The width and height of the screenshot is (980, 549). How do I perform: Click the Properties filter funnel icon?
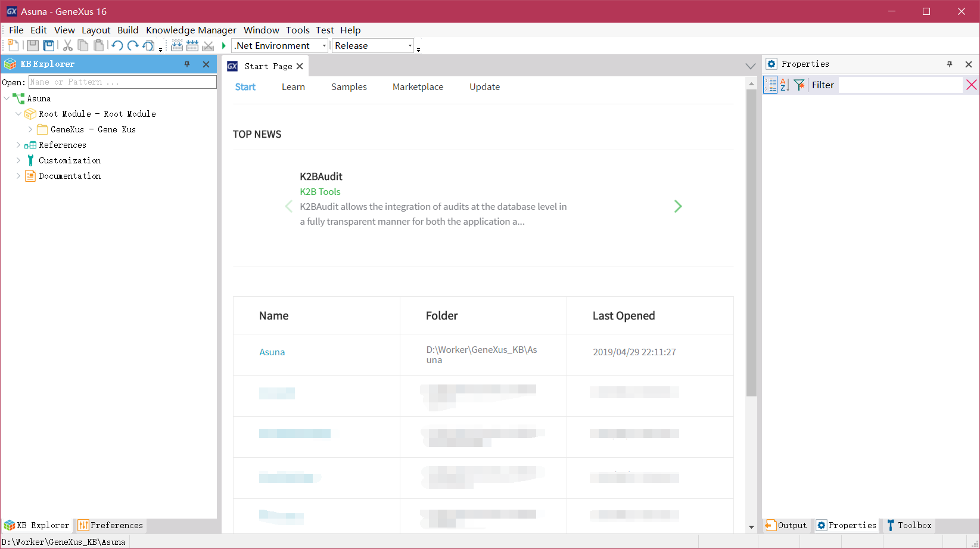799,85
